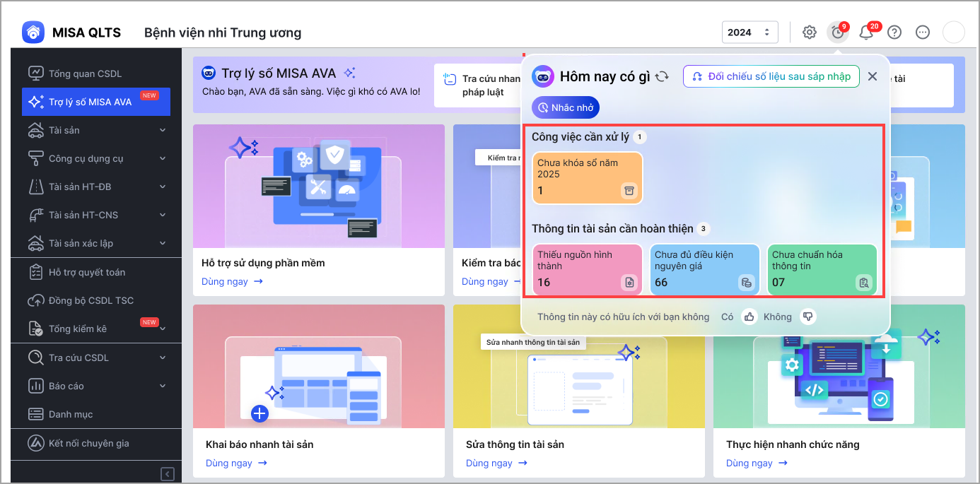Close the Hôm nay có gì popup
Screen dimensions: 980x484
point(873,76)
